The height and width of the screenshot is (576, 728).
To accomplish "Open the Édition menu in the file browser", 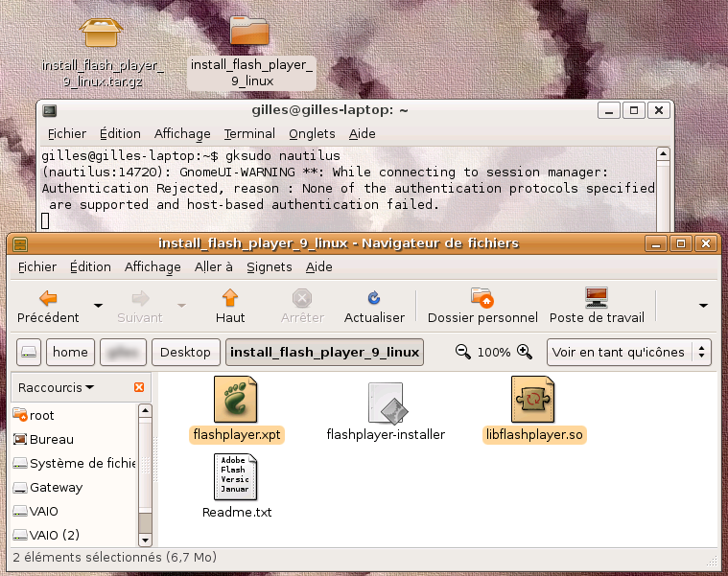I will tap(90, 267).
